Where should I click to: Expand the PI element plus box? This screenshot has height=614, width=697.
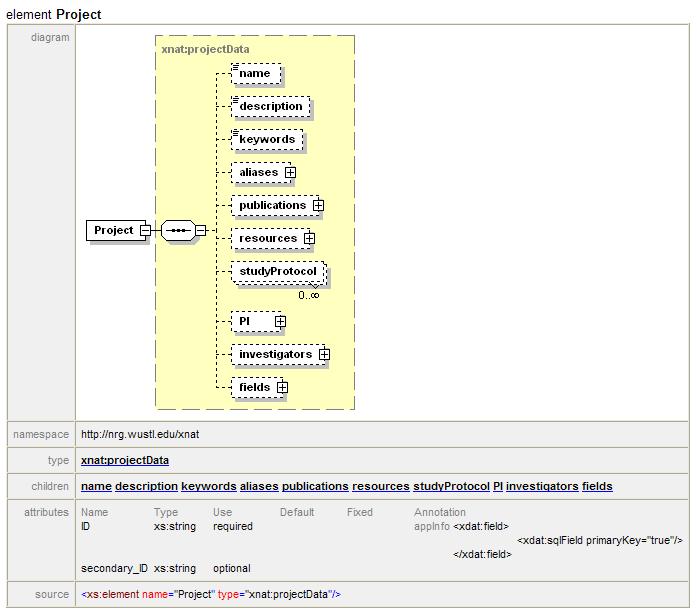tap(280, 322)
